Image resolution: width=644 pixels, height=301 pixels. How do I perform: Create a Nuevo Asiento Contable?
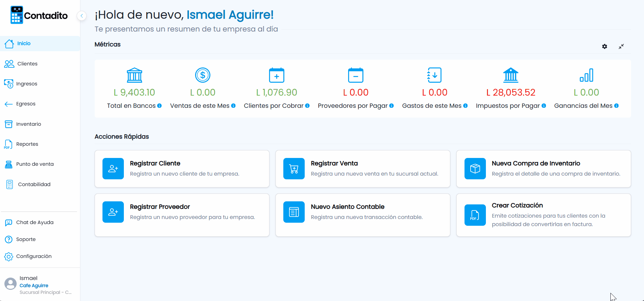tap(363, 215)
